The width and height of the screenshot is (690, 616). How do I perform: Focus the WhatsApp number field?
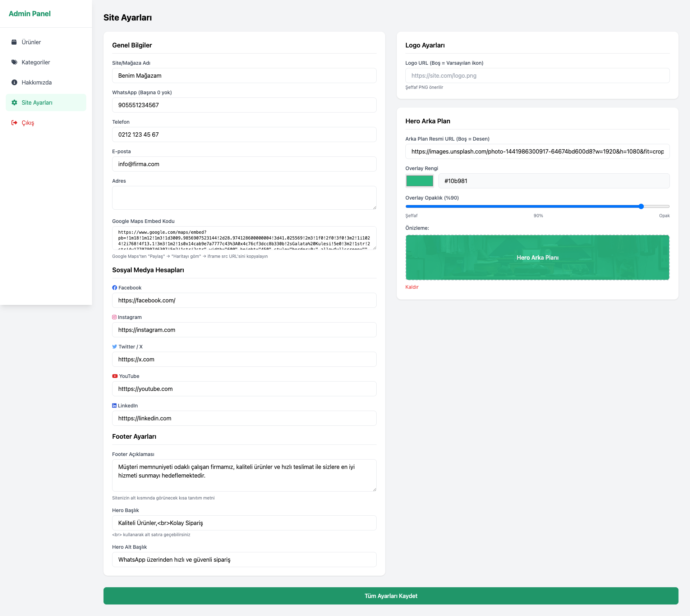(244, 105)
